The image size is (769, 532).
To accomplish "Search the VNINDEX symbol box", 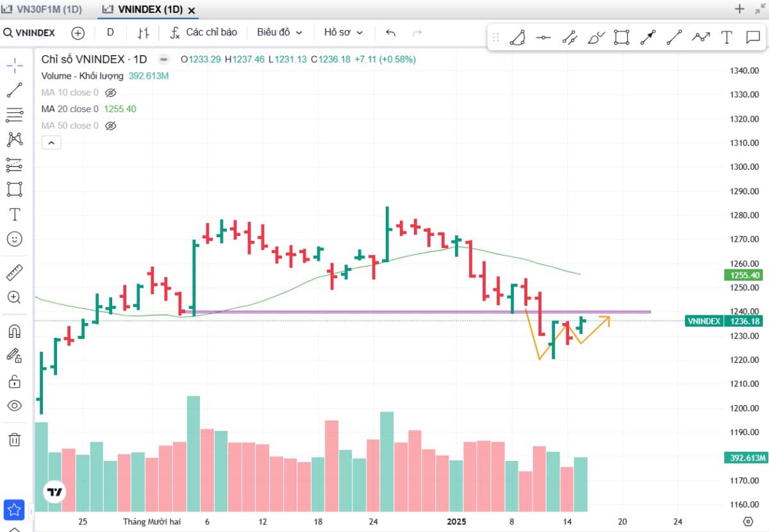I will click(30, 33).
